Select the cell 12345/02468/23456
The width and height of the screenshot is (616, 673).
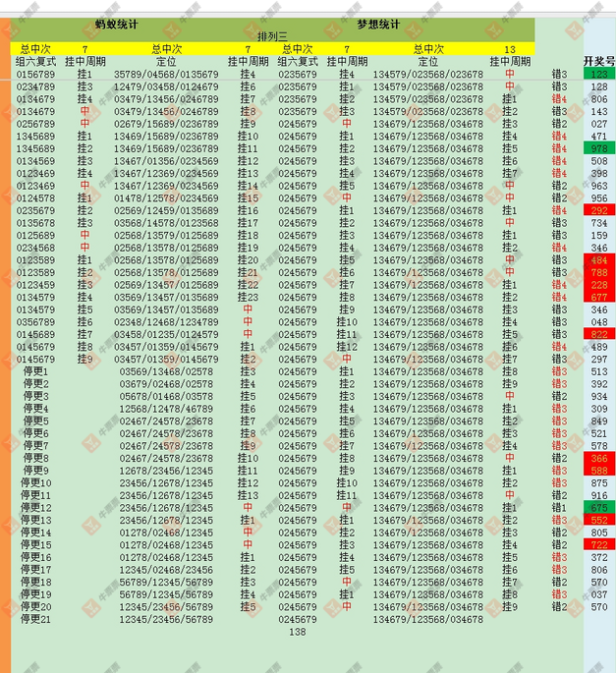tap(166, 570)
